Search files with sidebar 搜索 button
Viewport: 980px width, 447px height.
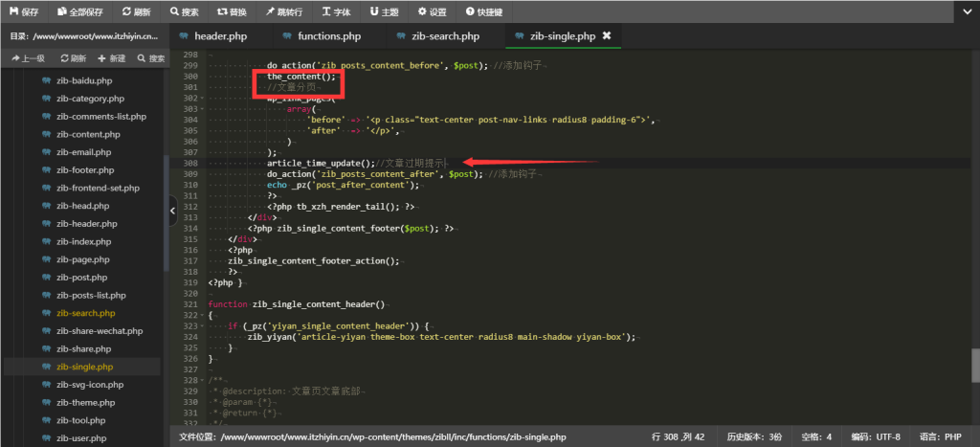pyautogui.click(x=151, y=58)
